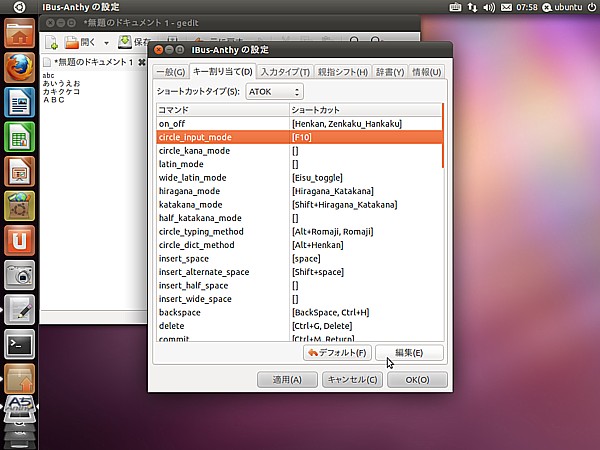Viewport: 600px width, 450px height.
Task: Open the sound volume indicator
Action: pyautogui.click(x=489, y=7)
